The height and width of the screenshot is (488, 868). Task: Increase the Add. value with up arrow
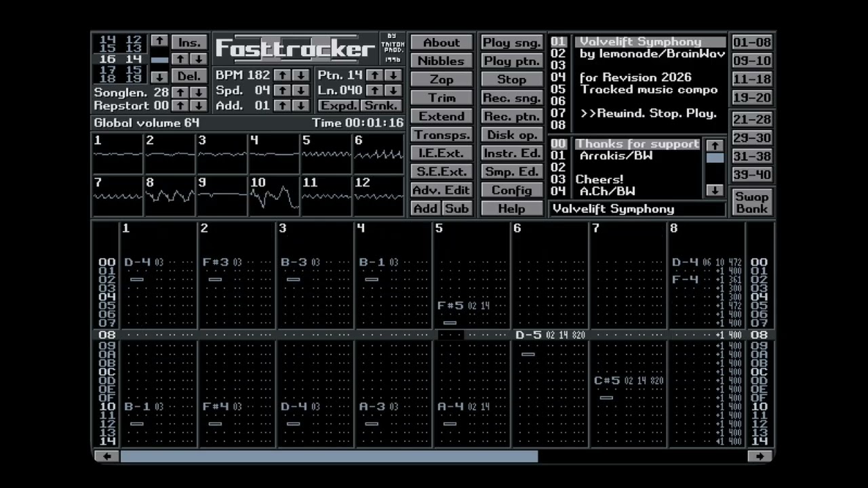[283, 106]
